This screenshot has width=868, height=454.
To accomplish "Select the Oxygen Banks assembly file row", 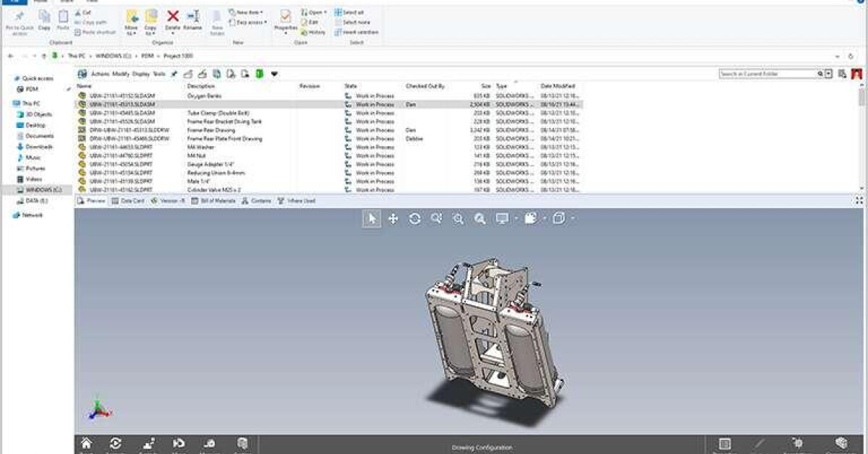I will pyautogui.click(x=328, y=95).
